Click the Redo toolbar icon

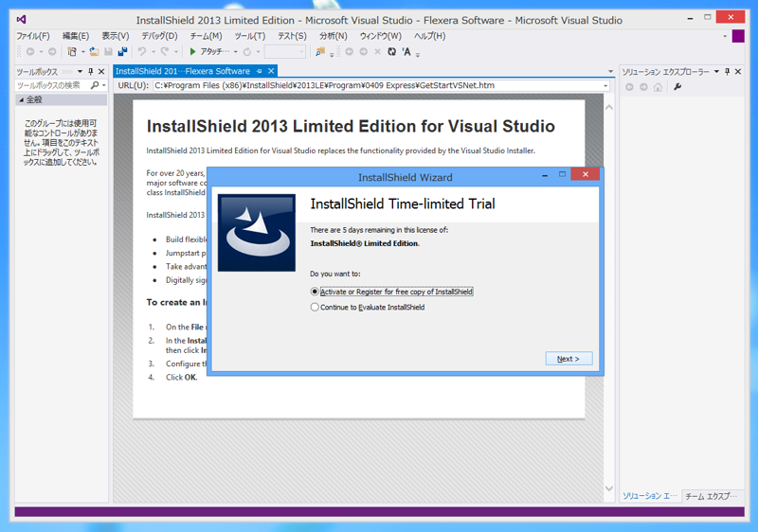pyautogui.click(x=165, y=52)
